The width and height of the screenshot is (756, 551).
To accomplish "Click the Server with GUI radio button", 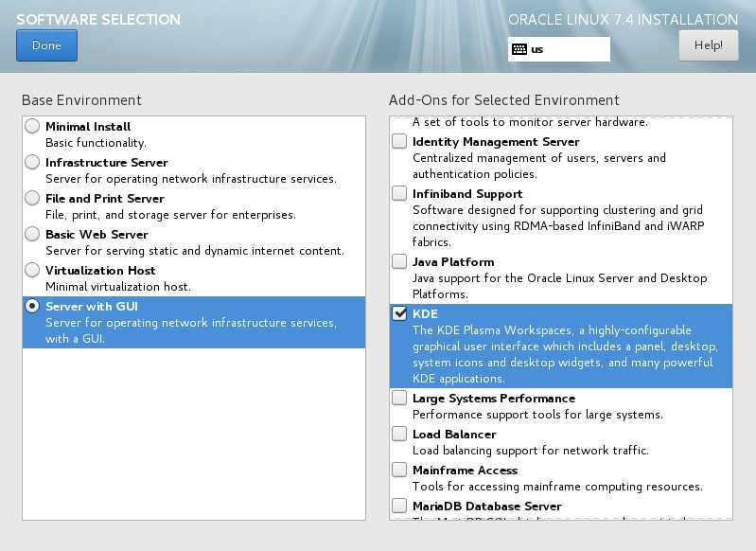I will pyautogui.click(x=32, y=306).
